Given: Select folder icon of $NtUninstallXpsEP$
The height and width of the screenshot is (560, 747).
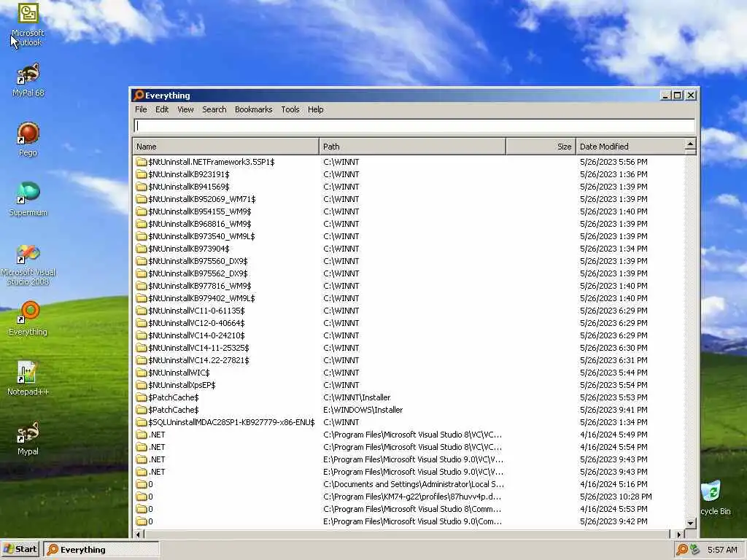Looking at the screenshot, I should tap(141, 385).
